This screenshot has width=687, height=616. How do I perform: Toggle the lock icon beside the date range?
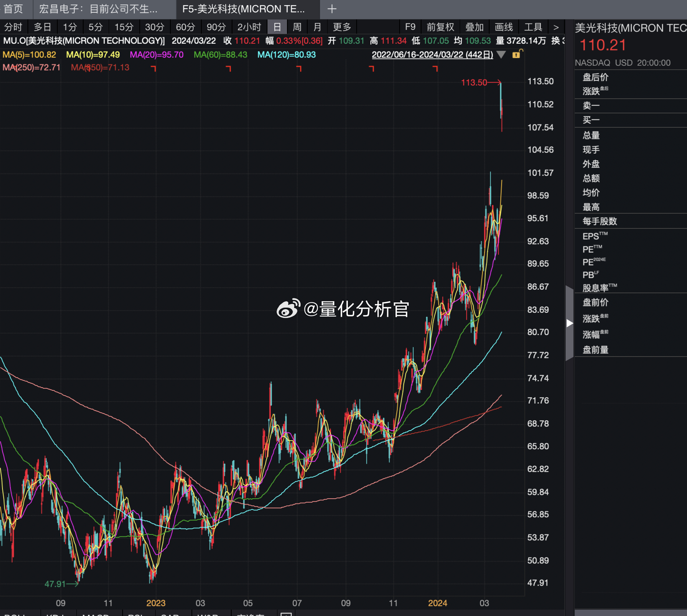pos(517,54)
